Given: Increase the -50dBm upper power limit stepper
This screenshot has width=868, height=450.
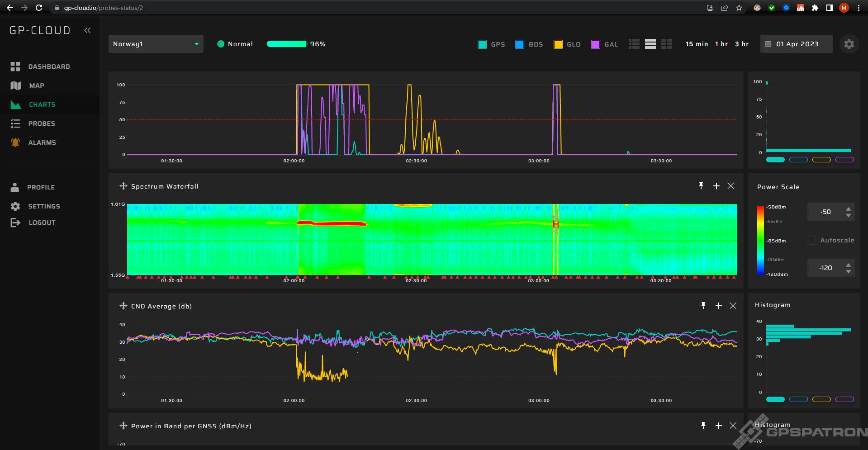Looking at the screenshot, I should point(848,209).
